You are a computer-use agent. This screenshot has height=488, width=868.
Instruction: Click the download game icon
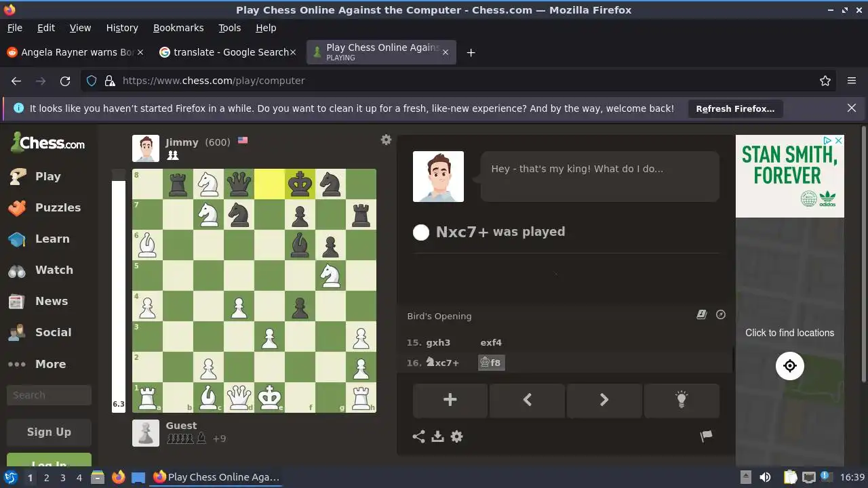pos(437,436)
